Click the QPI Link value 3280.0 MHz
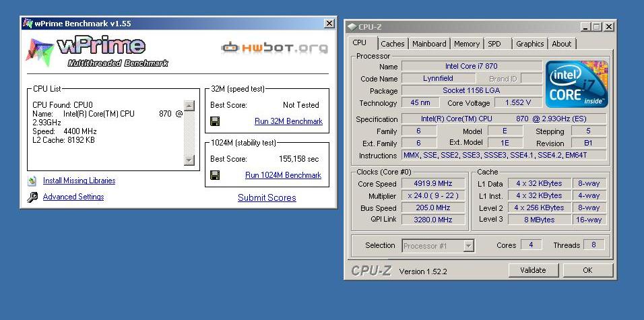The height and width of the screenshot is (320, 644). pos(433,220)
